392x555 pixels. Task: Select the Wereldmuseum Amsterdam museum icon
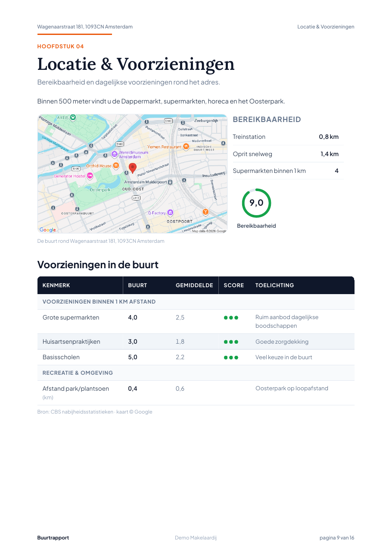point(115,154)
